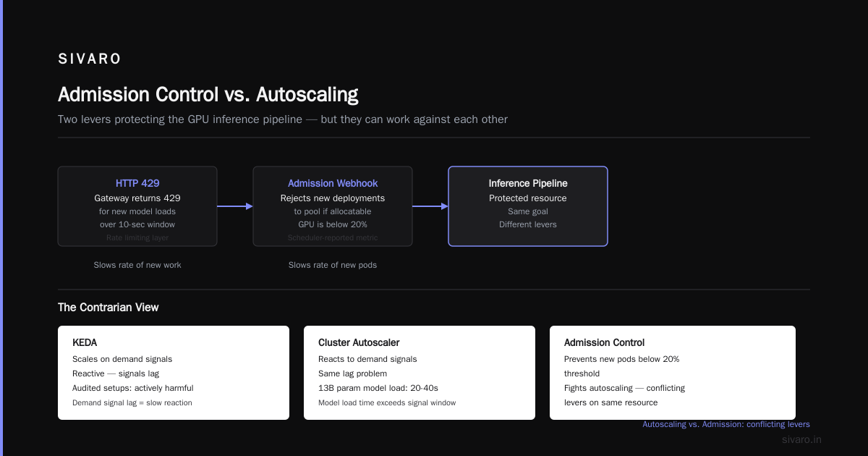Click the KEDA card title

(x=85, y=343)
